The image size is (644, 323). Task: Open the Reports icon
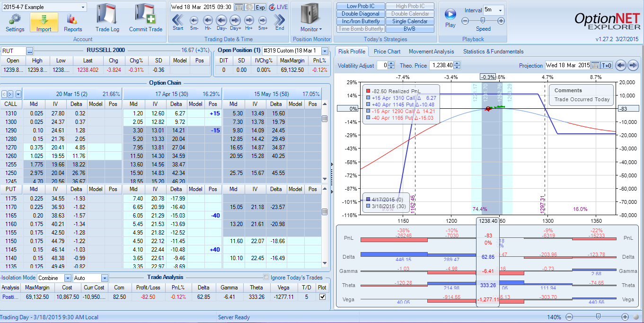73,22
